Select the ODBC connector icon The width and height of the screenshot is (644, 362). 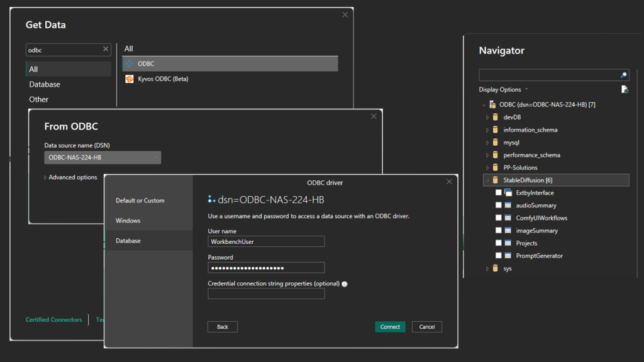[x=130, y=63]
